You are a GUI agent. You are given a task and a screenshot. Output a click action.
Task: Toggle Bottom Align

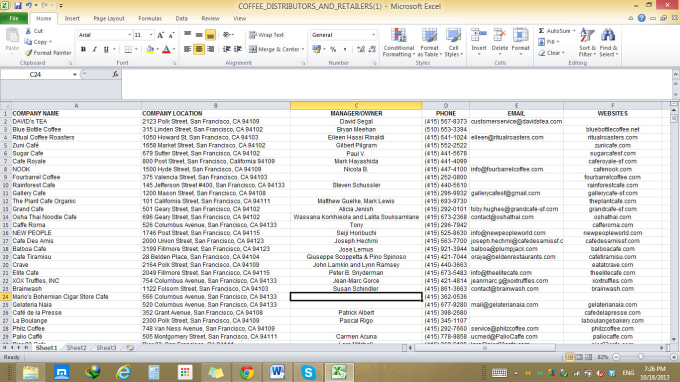[x=210, y=35]
